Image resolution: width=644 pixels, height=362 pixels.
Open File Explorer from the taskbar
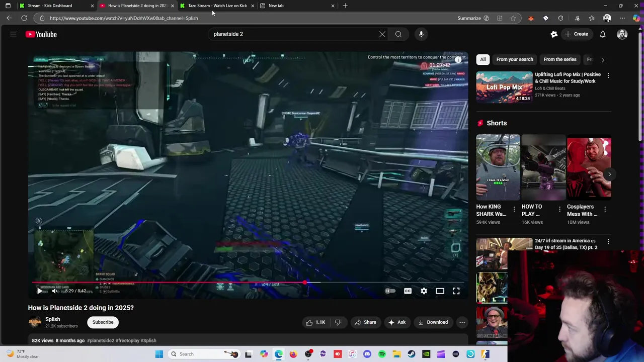[x=396, y=354]
